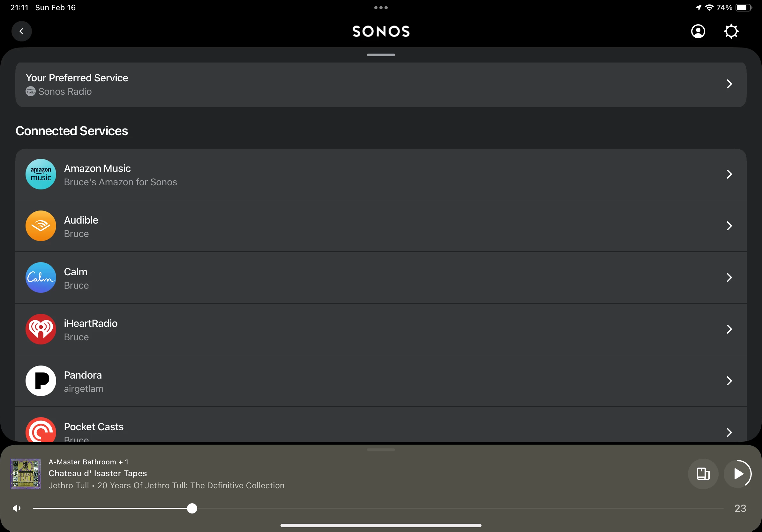Click the volume slider handle
This screenshot has height=532, width=762.
pyautogui.click(x=192, y=508)
